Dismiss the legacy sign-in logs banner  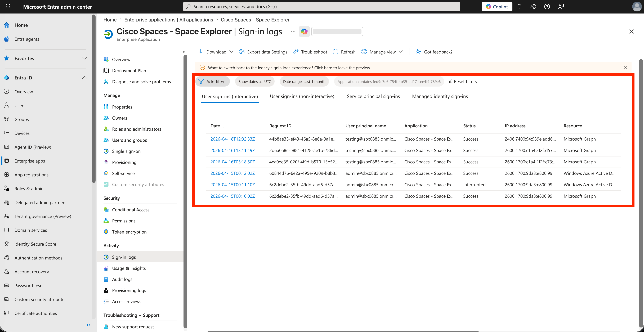625,68
